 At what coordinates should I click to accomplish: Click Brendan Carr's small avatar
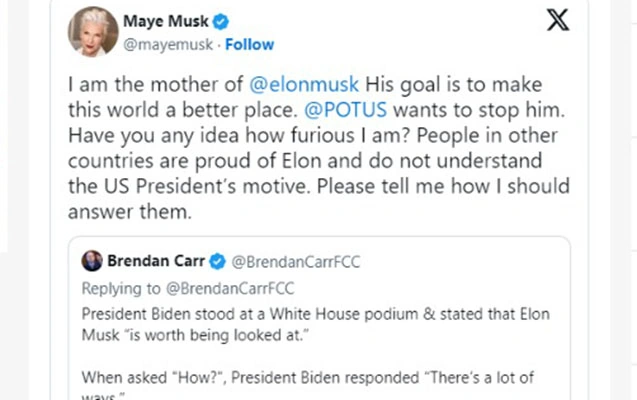pyautogui.click(x=90, y=262)
